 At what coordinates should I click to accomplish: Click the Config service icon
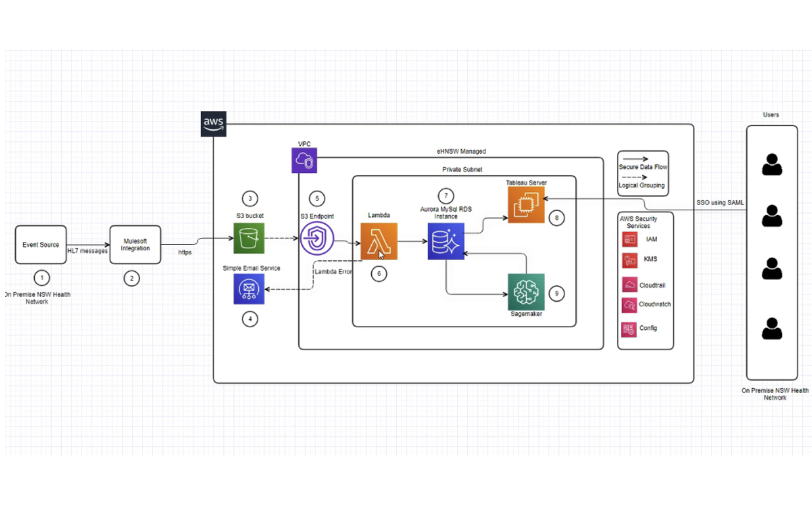point(629,329)
